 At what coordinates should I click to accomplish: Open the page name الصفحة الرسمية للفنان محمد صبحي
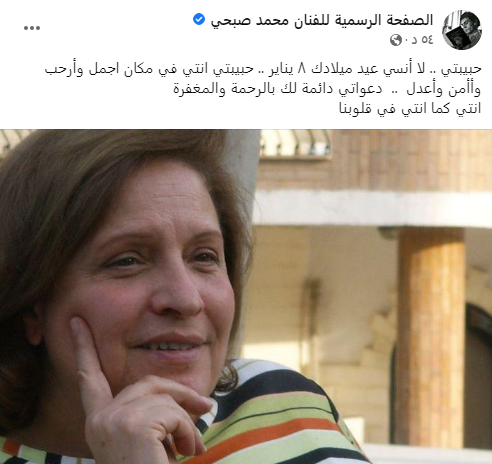(322, 20)
